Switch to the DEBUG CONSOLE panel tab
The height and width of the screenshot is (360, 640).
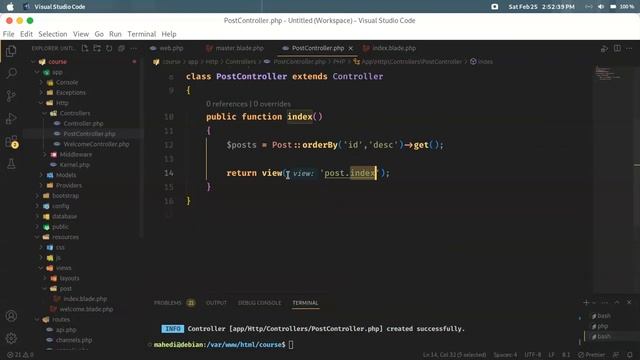(260, 303)
